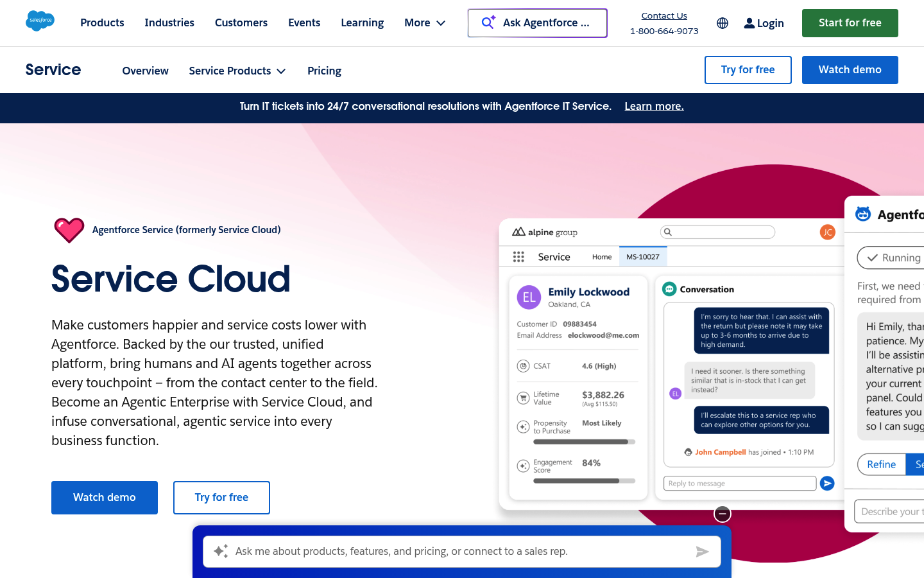
Task: Open the More navigation menu
Action: pos(424,22)
